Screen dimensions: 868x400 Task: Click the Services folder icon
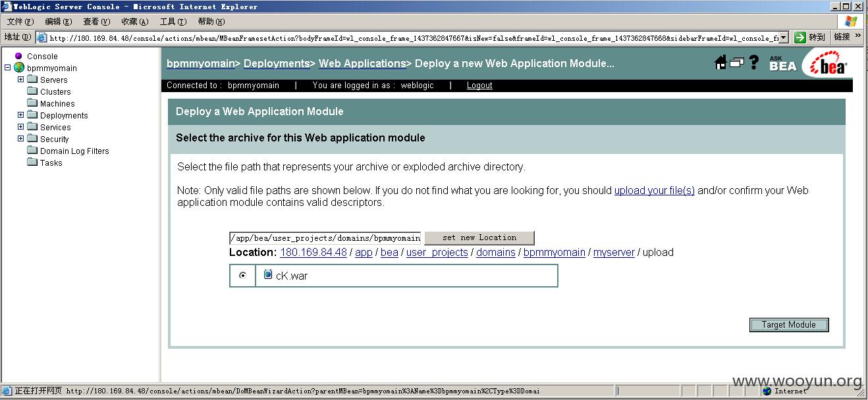pyautogui.click(x=32, y=126)
